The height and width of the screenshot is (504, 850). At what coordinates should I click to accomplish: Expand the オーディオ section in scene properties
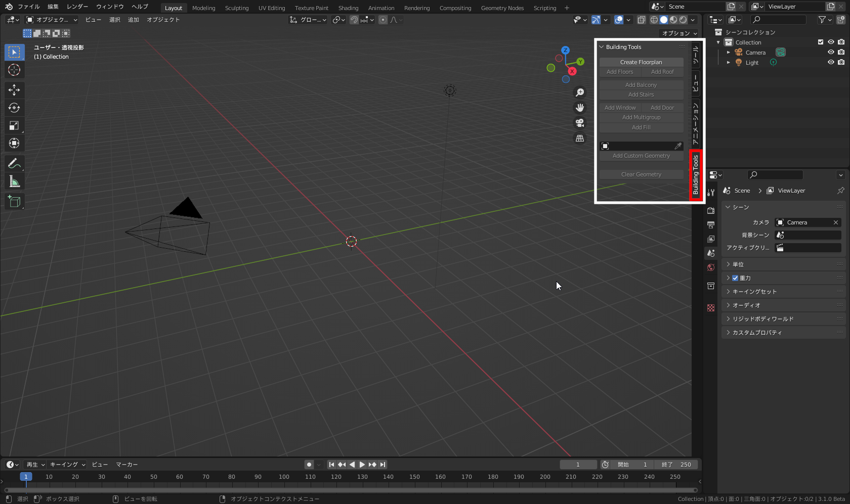click(x=746, y=305)
